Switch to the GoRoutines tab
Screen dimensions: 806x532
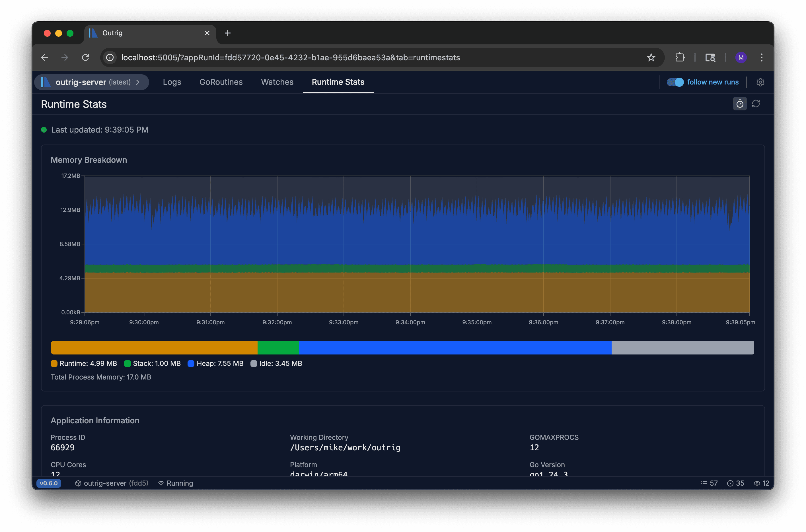tap(221, 82)
